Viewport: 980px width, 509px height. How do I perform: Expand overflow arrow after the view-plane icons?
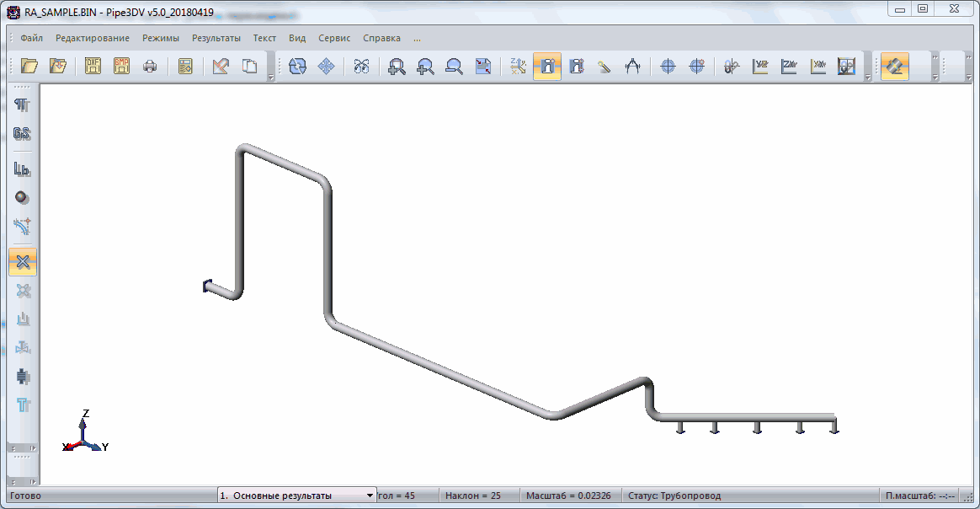(867, 78)
